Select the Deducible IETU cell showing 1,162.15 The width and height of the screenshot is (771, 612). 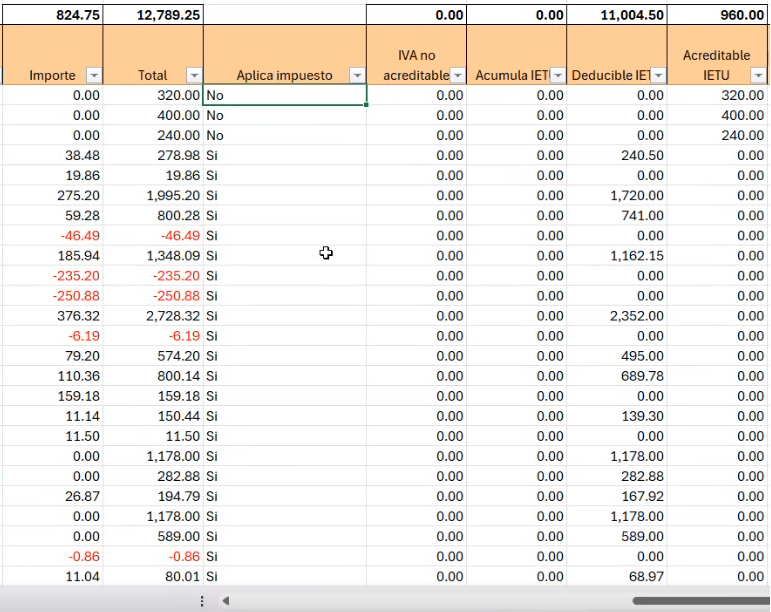coord(617,255)
